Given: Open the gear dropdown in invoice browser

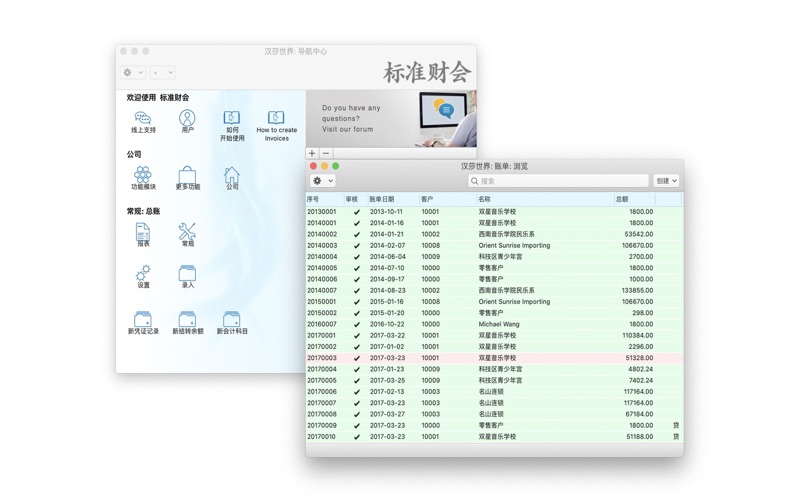Looking at the screenshot, I should pos(323,181).
